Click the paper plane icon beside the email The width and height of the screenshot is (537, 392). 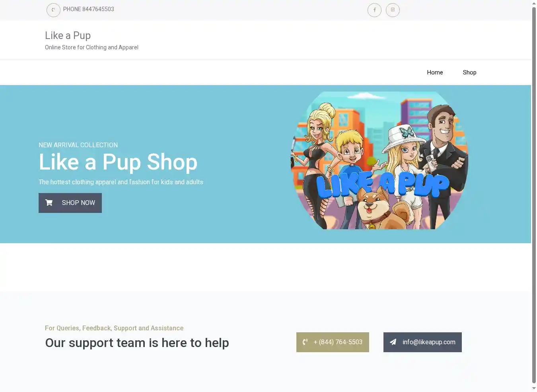[x=393, y=342]
